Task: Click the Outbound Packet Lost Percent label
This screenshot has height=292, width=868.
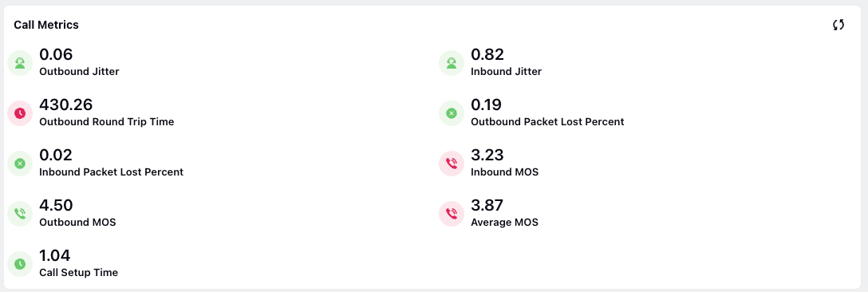Action: 547,122
